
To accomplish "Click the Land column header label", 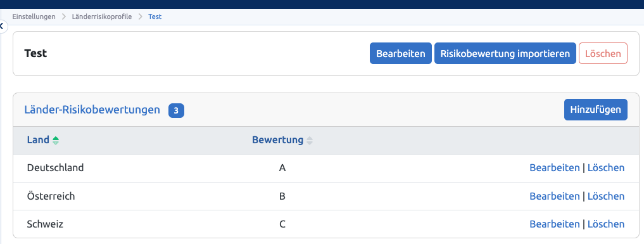I will [x=38, y=140].
